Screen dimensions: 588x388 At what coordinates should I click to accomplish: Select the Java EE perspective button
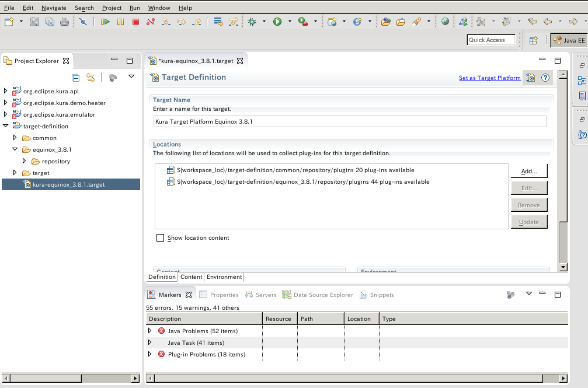point(569,40)
